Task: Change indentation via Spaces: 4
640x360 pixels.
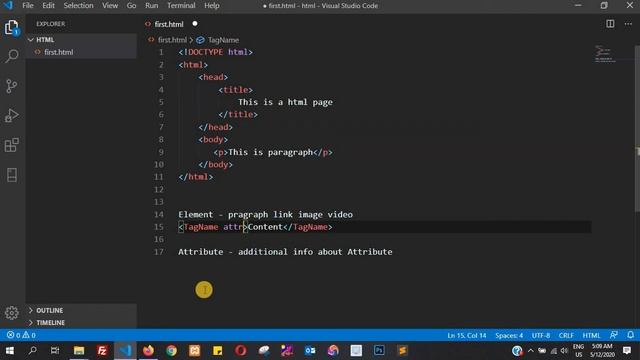Action: pyautogui.click(x=509, y=335)
